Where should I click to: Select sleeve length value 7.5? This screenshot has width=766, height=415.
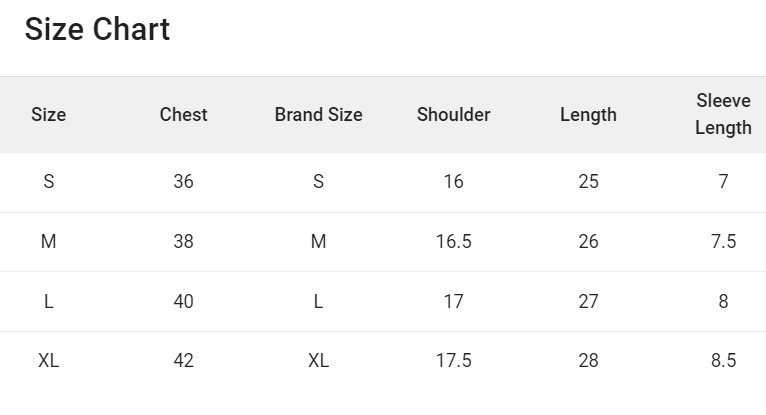point(723,242)
